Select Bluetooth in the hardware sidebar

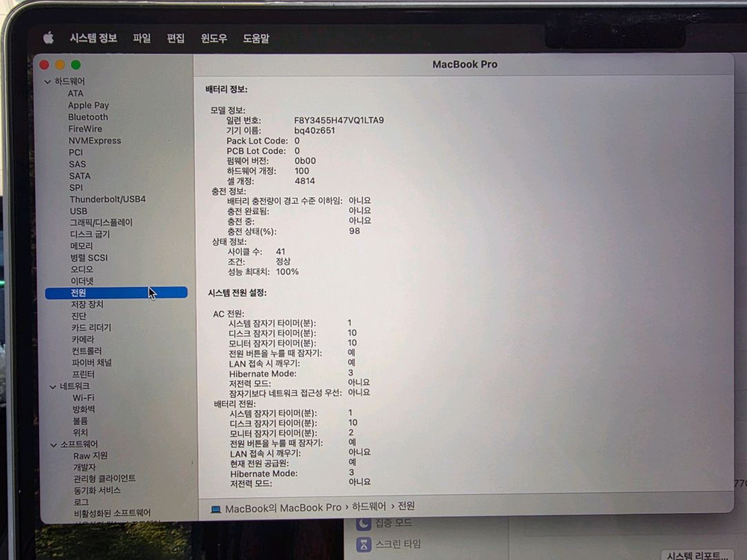pos(87,116)
